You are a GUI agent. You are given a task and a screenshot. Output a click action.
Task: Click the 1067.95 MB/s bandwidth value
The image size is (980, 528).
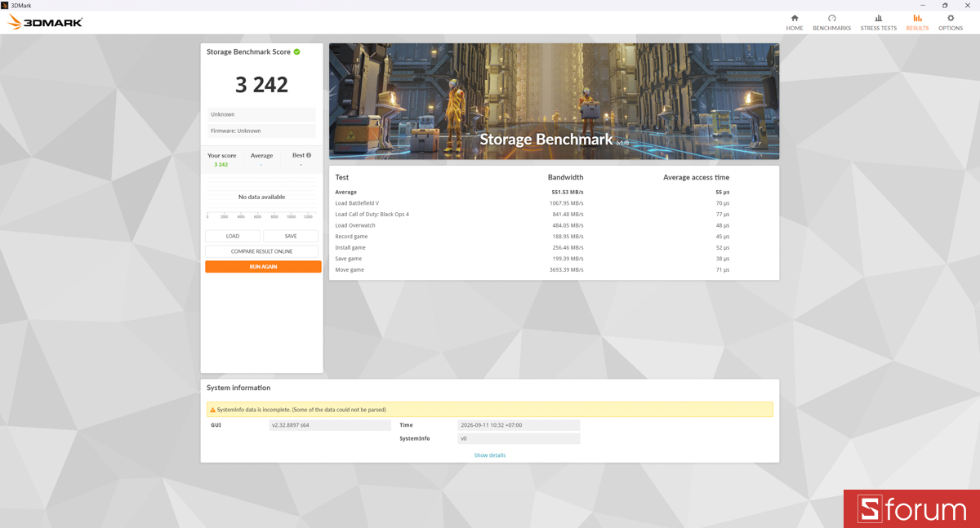pyautogui.click(x=566, y=203)
